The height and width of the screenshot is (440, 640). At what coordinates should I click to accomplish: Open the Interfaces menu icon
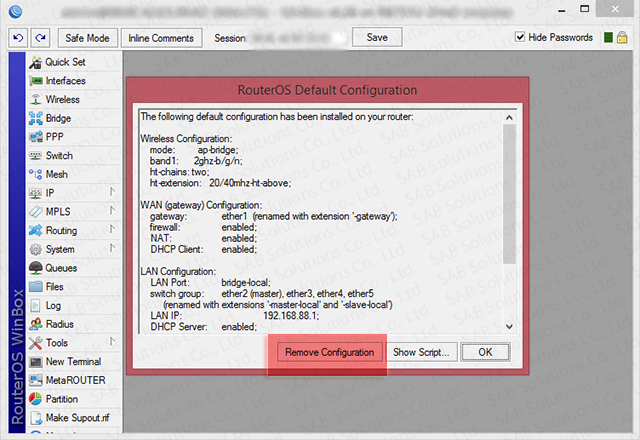pos(36,81)
